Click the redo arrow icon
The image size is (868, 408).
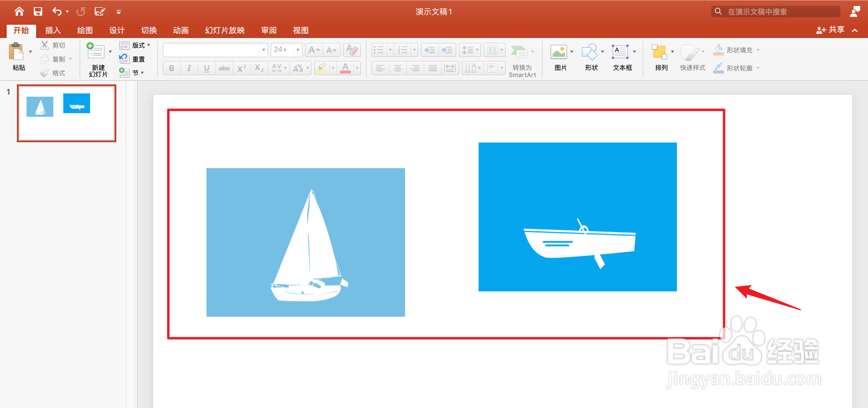coord(81,12)
